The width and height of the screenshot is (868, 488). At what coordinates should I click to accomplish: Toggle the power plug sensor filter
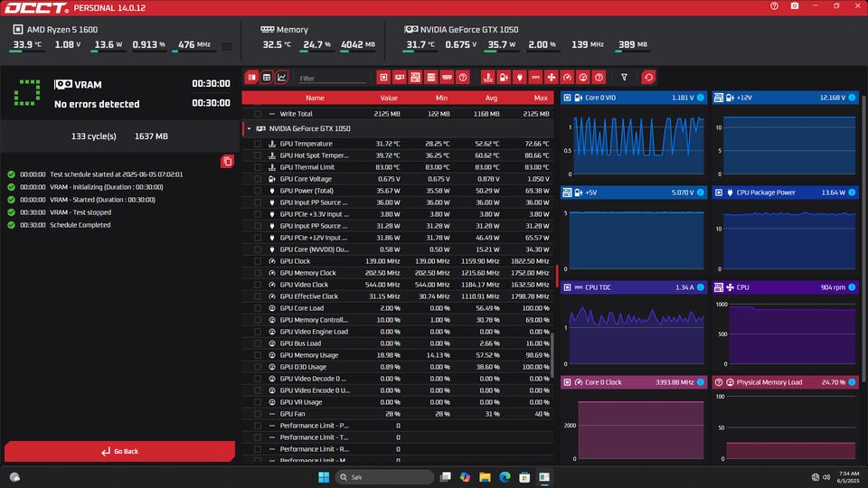pos(519,78)
